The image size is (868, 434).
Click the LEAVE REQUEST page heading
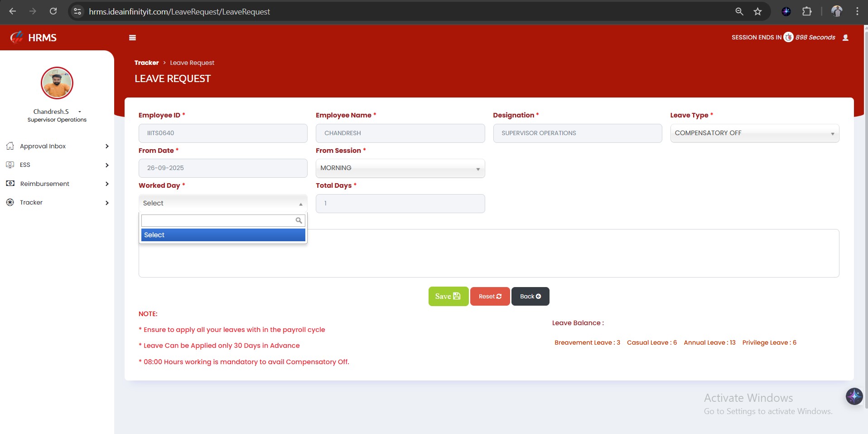click(173, 79)
